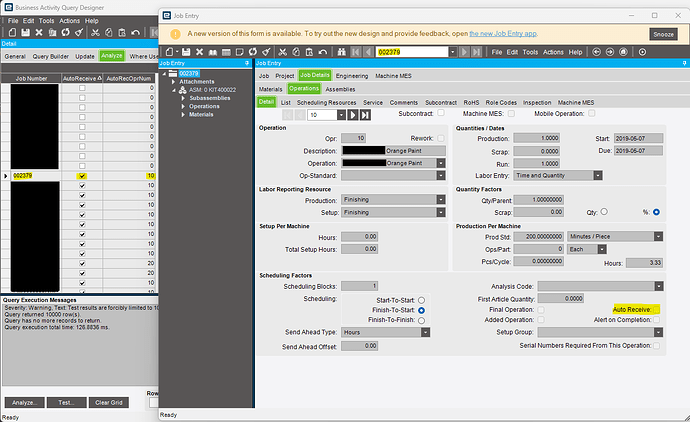This screenshot has height=422, width=690.
Task: Toggle the Alert on Completion checkbox
Action: tap(656, 320)
